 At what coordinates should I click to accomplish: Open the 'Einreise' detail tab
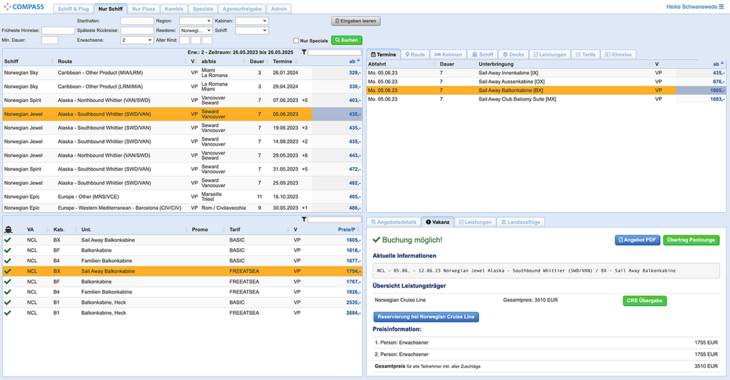coord(618,54)
